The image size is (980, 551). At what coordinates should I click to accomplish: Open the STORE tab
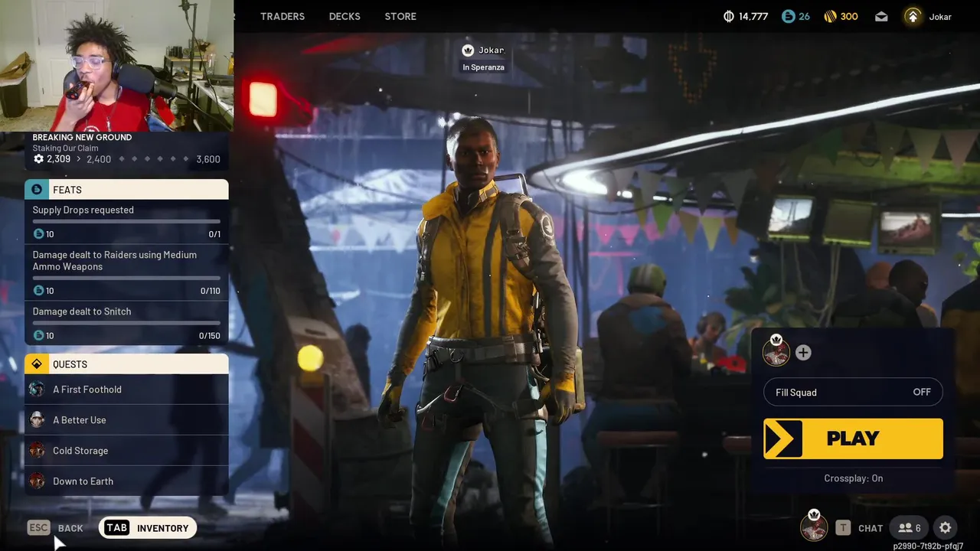400,16
